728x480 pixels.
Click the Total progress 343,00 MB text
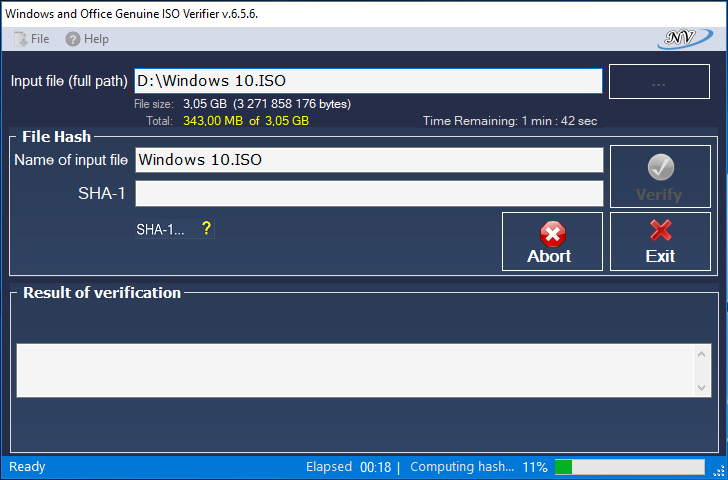[246, 121]
